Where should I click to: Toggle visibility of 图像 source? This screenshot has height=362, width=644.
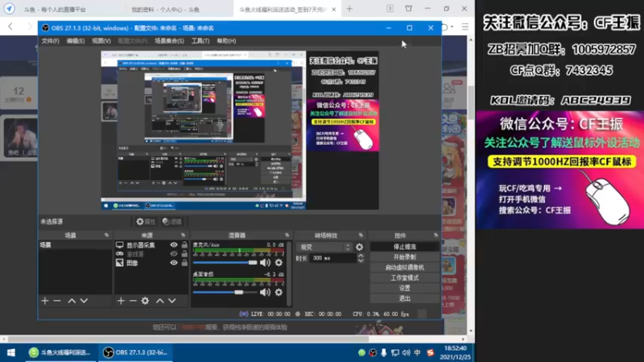(x=174, y=263)
